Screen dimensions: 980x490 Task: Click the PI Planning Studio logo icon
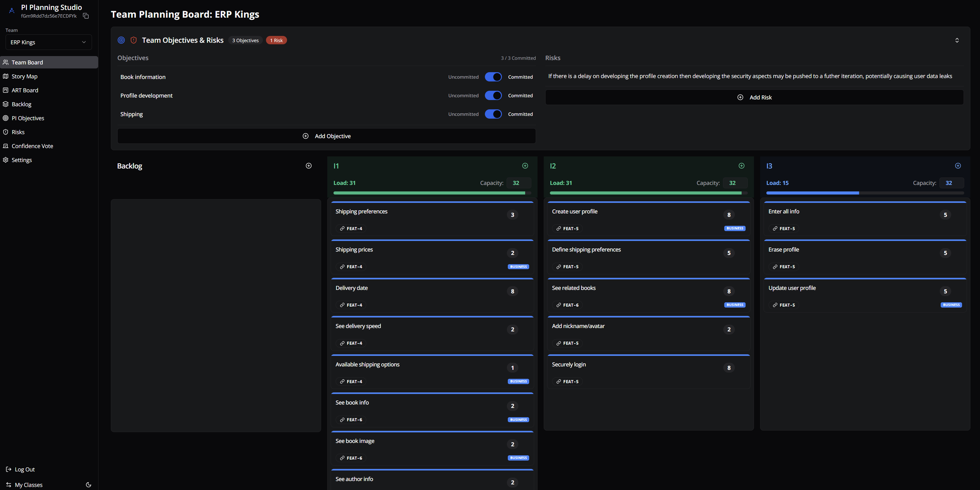click(12, 11)
